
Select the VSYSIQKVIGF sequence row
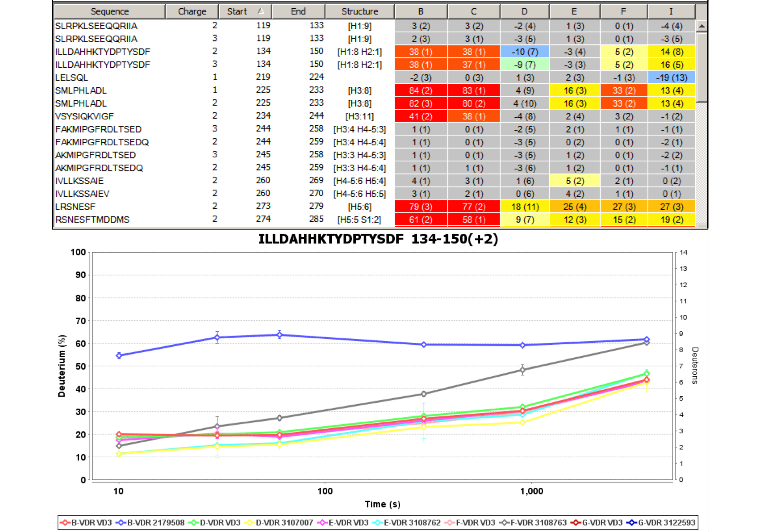pos(84,116)
